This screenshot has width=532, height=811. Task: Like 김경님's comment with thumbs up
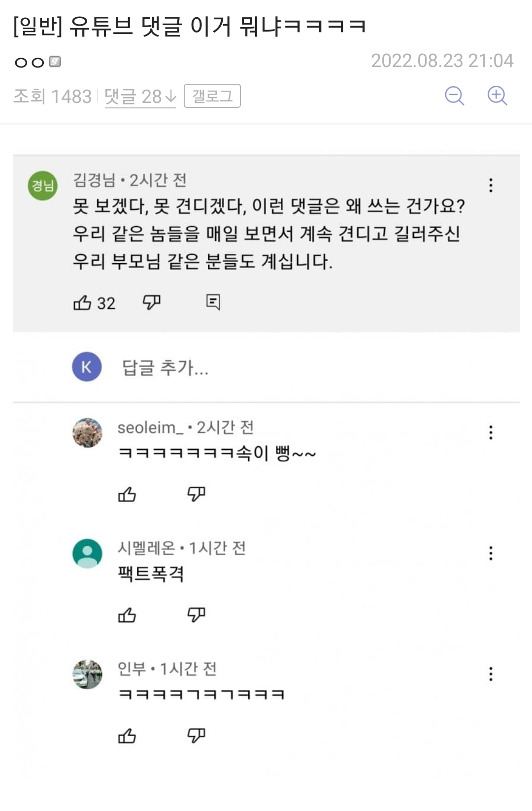click(x=82, y=302)
